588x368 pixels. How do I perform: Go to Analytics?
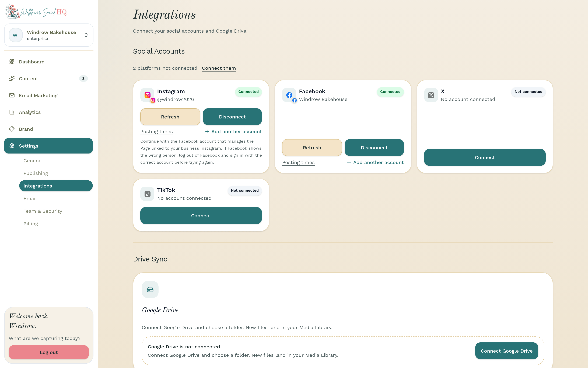(x=48, y=112)
